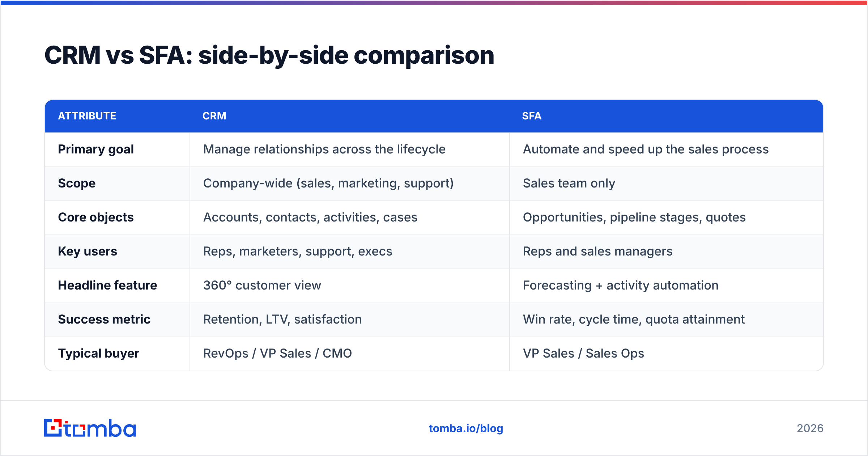Viewport: 868px width, 456px height.
Task: Click the Tomba logo
Action: [x=90, y=428]
